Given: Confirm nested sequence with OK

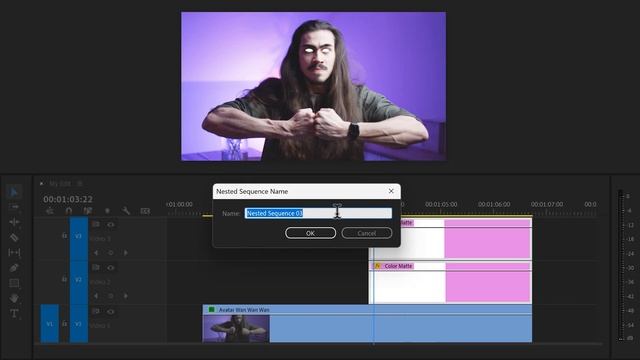Looking at the screenshot, I should 310,233.
